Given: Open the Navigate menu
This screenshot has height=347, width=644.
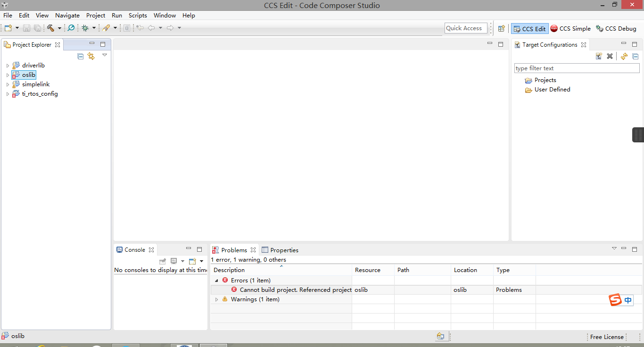Looking at the screenshot, I should point(67,16).
